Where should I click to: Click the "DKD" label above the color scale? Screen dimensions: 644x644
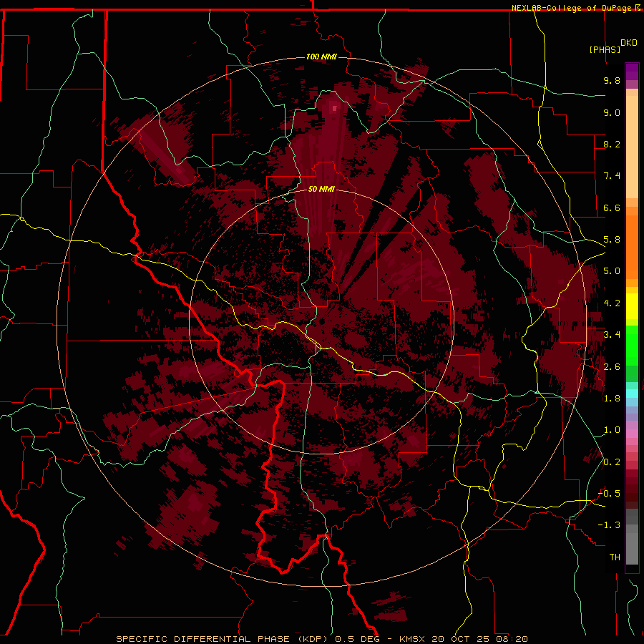[629, 43]
